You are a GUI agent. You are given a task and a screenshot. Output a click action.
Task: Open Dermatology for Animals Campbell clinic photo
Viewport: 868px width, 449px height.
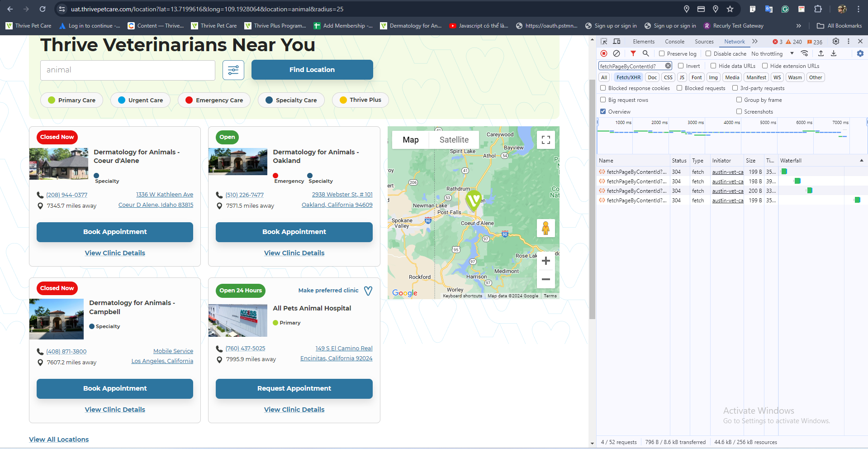pos(57,319)
